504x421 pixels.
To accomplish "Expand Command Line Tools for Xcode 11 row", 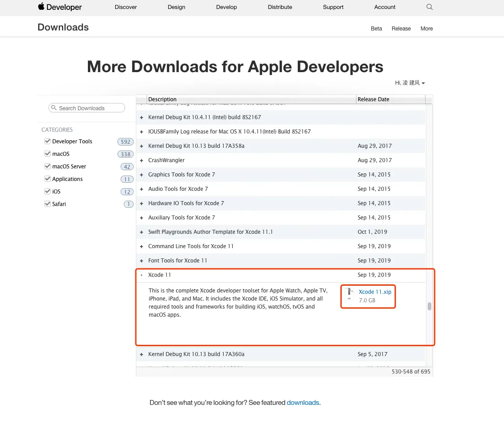I will pos(141,246).
